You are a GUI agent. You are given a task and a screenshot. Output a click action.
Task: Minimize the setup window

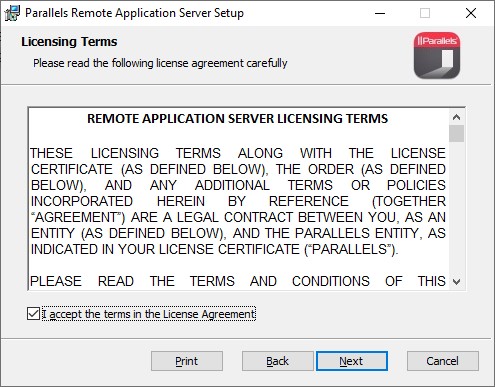380,13
